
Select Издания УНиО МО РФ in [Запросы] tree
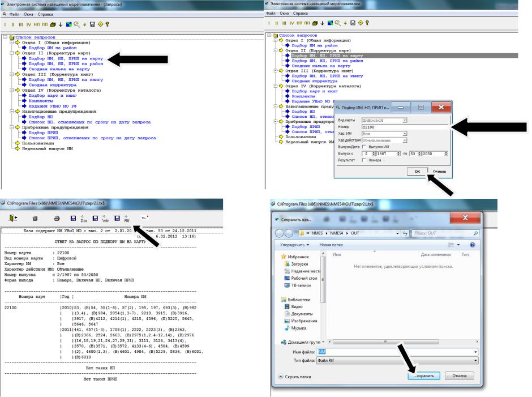(x=53, y=106)
